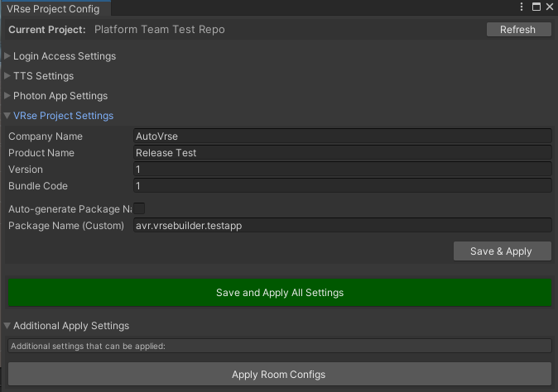The image size is (558, 392).
Task: Open the window options kebab menu
Action: click(x=522, y=7)
